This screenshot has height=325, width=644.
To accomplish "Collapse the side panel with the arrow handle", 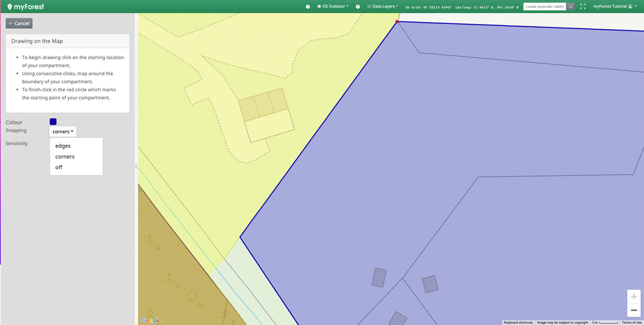I will point(136,166).
